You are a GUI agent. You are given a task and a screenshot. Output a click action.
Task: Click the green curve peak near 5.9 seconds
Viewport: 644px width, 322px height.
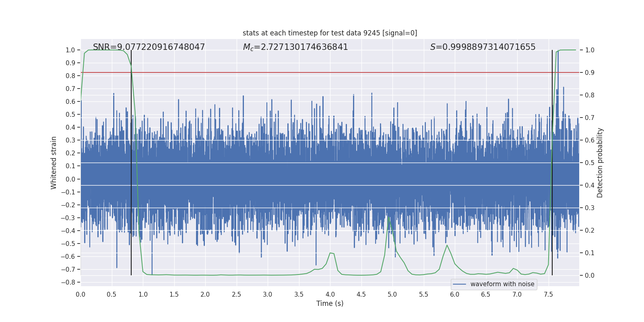point(447,245)
